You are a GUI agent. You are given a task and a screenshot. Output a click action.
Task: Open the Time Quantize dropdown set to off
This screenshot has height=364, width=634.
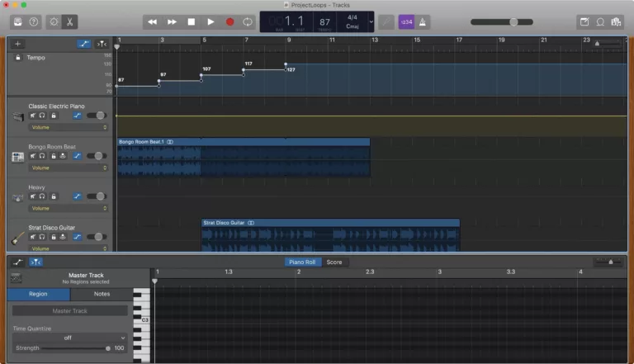69,338
